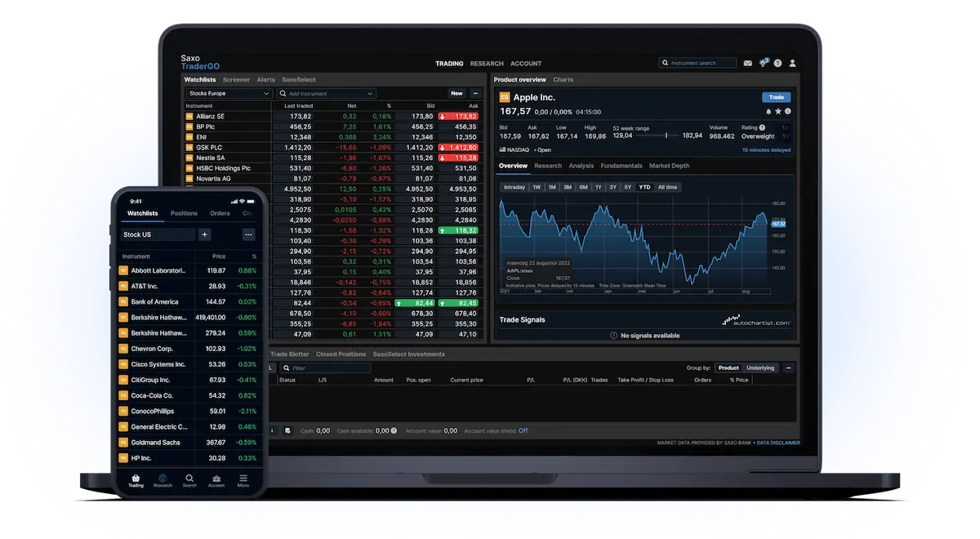
Task: Click the account statement icon beside Cash
Action: click(287, 430)
